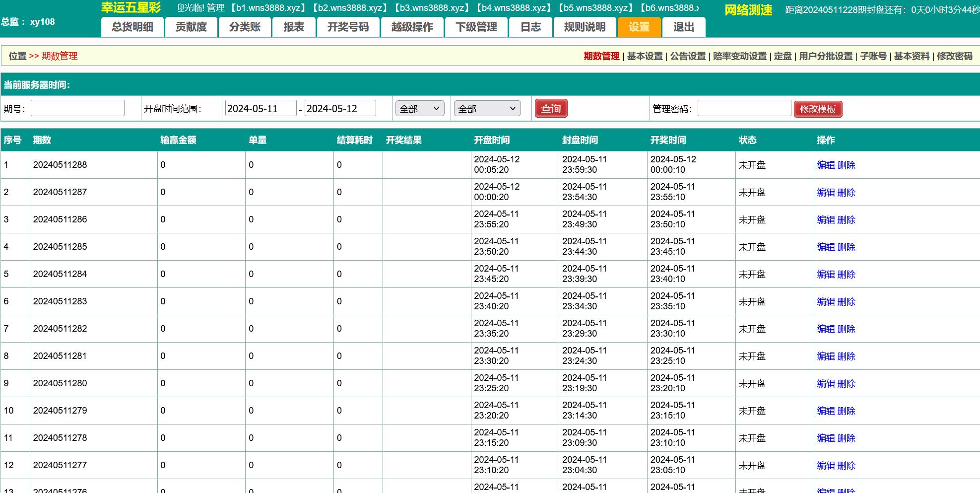Click the start date field 2024-05-11
The width and height of the screenshot is (980, 493).
coord(261,109)
